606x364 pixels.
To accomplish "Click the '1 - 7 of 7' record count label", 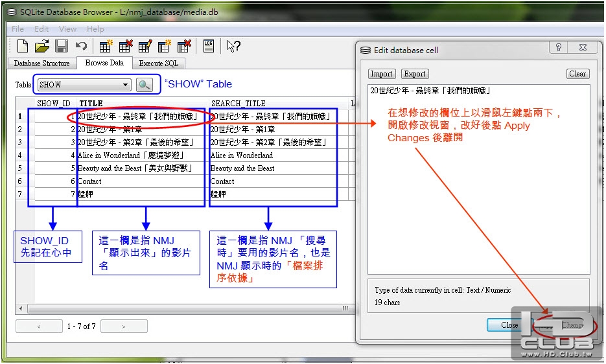I will (x=81, y=326).
